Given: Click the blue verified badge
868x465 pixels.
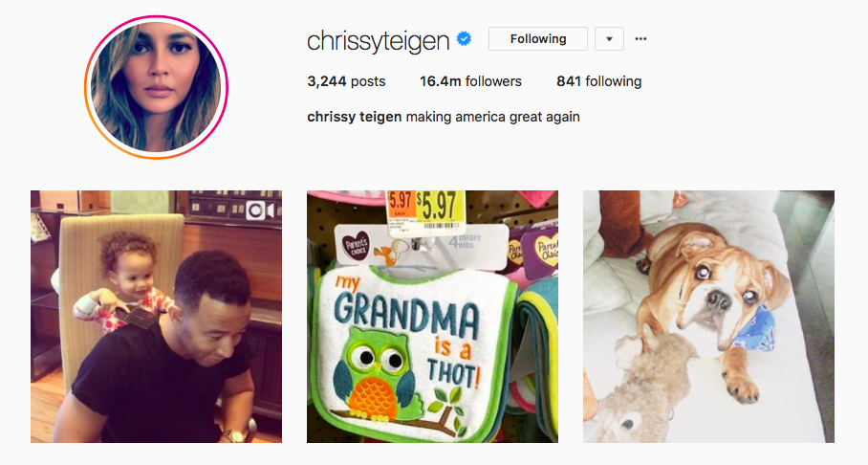Looking at the screenshot, I should coord(464,39).
